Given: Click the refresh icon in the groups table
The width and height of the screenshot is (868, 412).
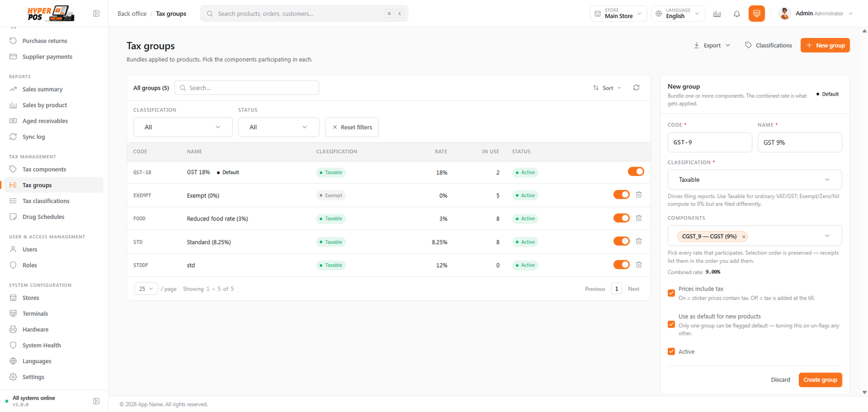Looking at the screenshot, I should pos(636,87).
